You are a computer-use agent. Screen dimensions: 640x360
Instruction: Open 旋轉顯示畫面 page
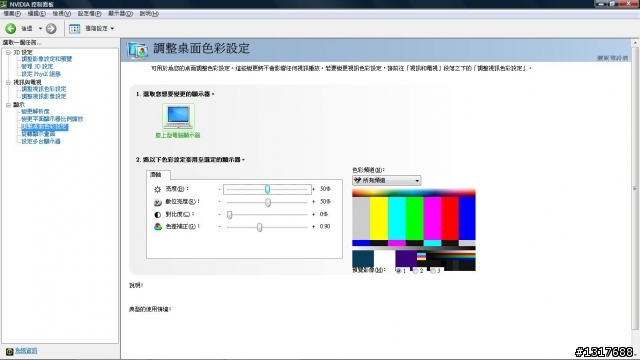point(38,134)
